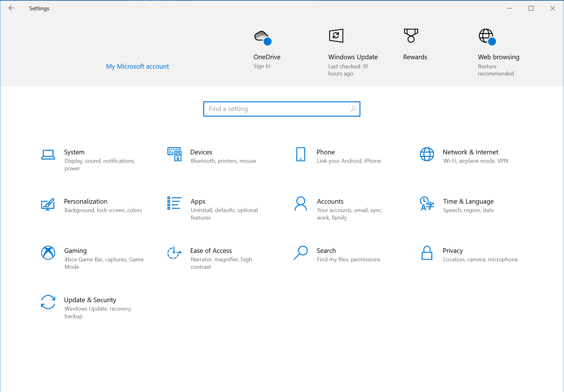Screen dimensions: 564x392
Task: Open Network & Internet globe icon
Action: [427, 154]
